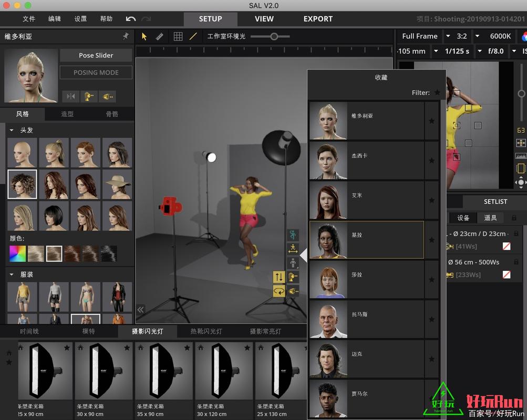This screenshot has height=420, width=527.
Task: Click the POSING MODE button
Action: (96, 72)
